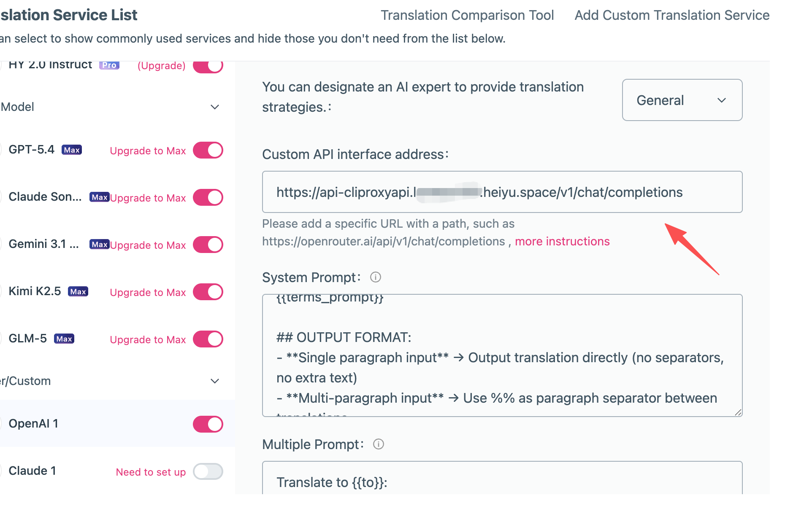
Task: Click the Pro badge beside HY 2.0 Instruct
Action: click(109, 65)
